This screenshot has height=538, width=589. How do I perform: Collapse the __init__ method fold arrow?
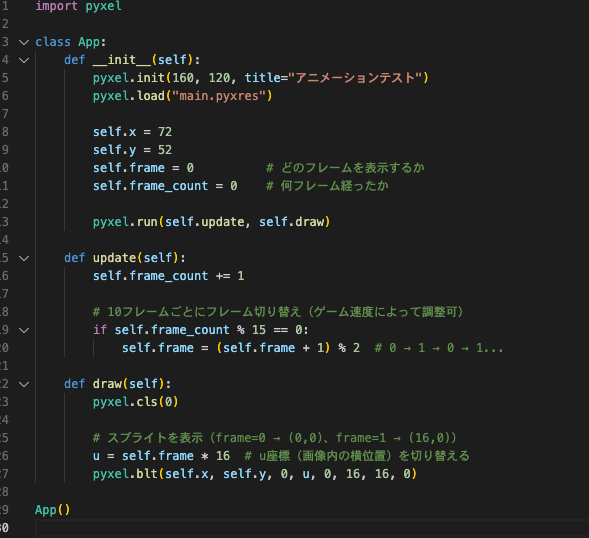[24, 60]
